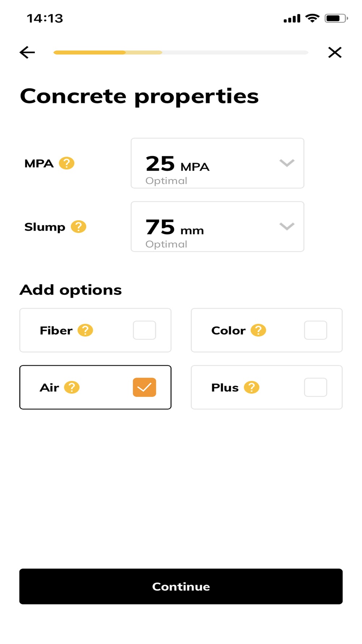Expand the 25 MPA dropdown chevron
The height and width of the screenshot is (644, 362).
coord(287,163)
